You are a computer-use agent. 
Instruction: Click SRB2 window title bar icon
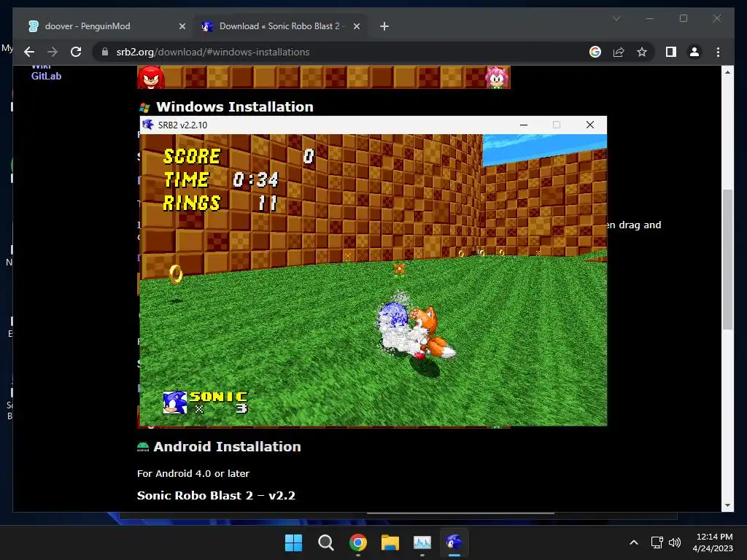[148, 125]
